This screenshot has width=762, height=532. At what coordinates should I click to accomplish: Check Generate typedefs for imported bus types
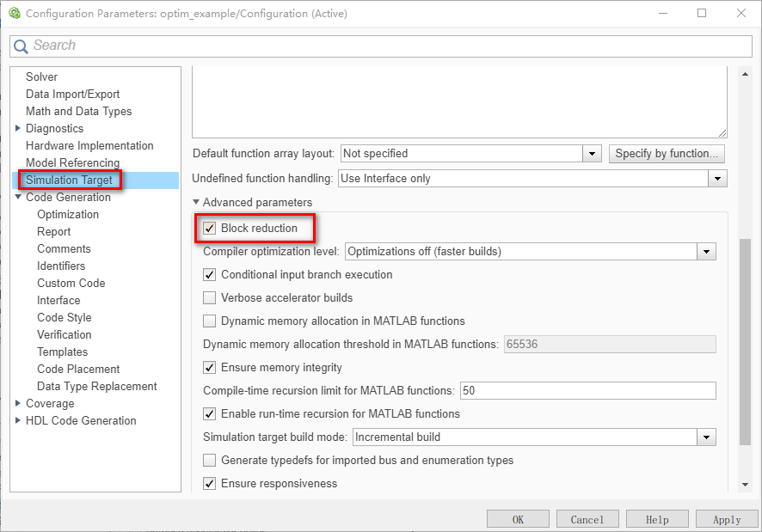pos(210,460)
